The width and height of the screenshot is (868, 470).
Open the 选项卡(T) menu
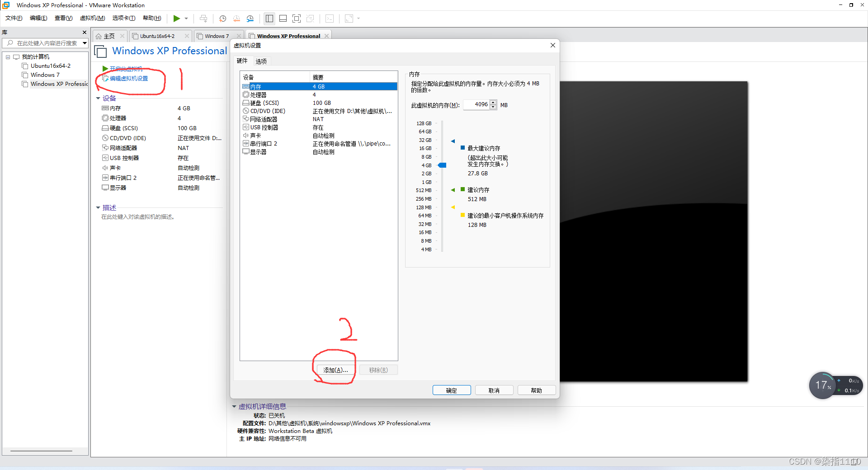(124, 18)
